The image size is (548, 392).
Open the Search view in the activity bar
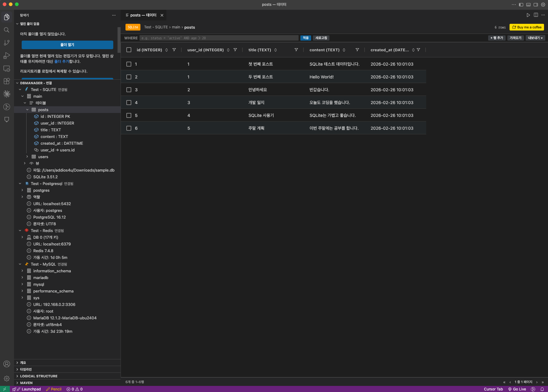point(7,30)
